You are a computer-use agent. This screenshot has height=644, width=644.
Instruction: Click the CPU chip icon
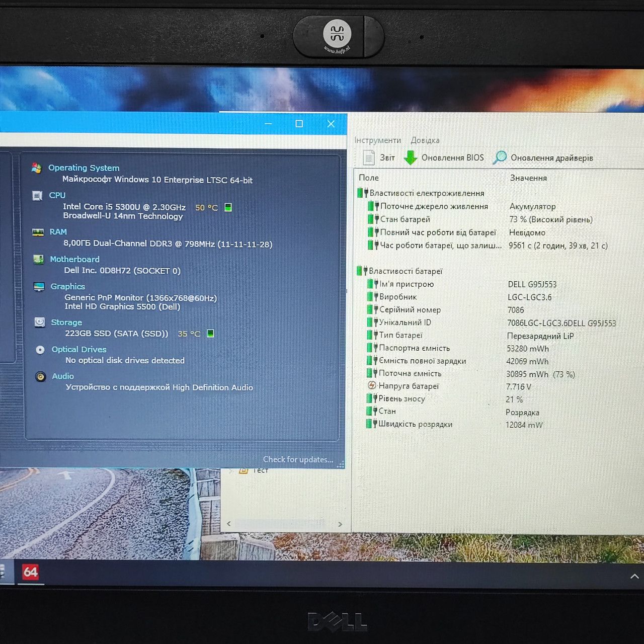pyautogui.click(x=37, y=195)
